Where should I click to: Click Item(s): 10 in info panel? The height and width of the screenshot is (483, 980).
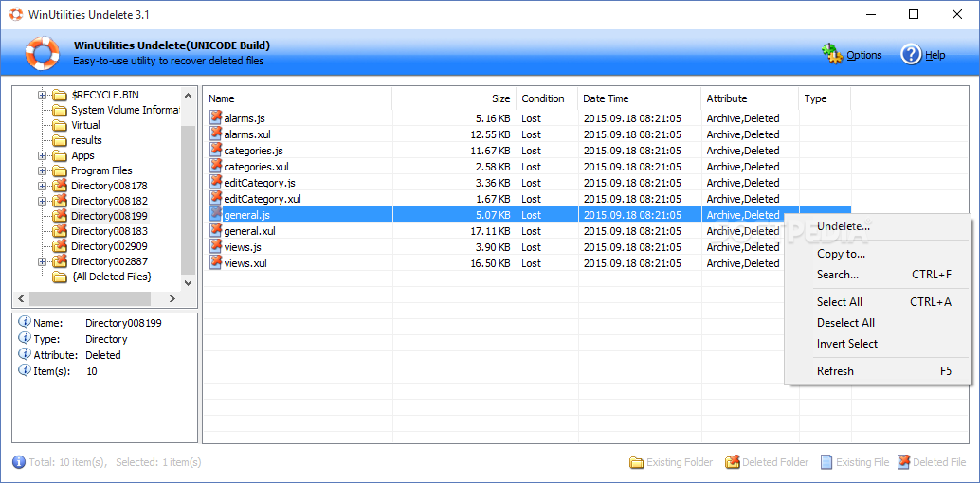[x=58, y=371]
